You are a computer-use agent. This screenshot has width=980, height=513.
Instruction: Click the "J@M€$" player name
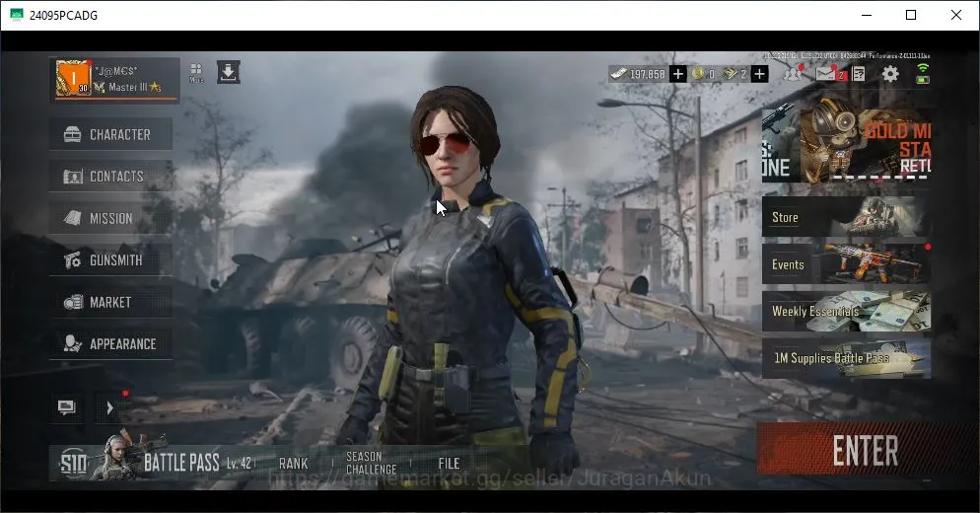(x=117, y=71)
